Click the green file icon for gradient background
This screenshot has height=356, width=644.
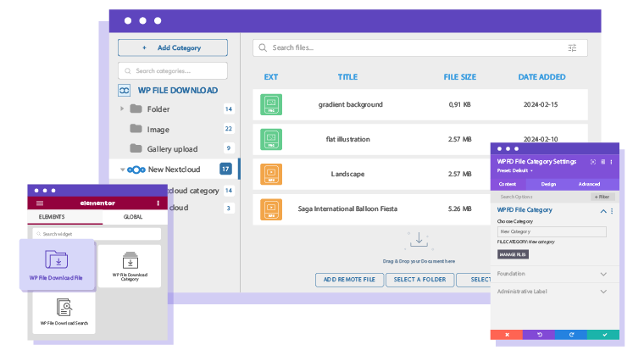[271, 105]
